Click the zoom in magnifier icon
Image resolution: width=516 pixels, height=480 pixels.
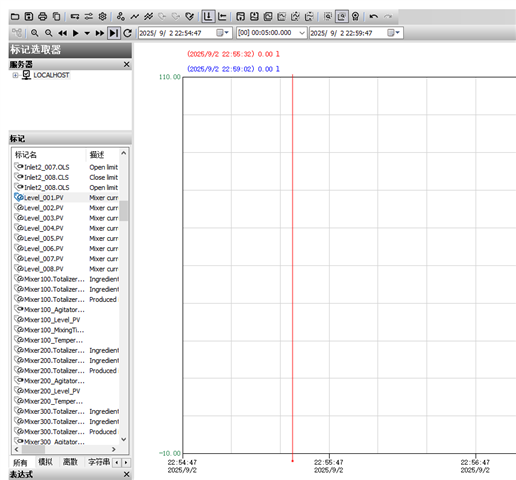[x=35, y=33]
